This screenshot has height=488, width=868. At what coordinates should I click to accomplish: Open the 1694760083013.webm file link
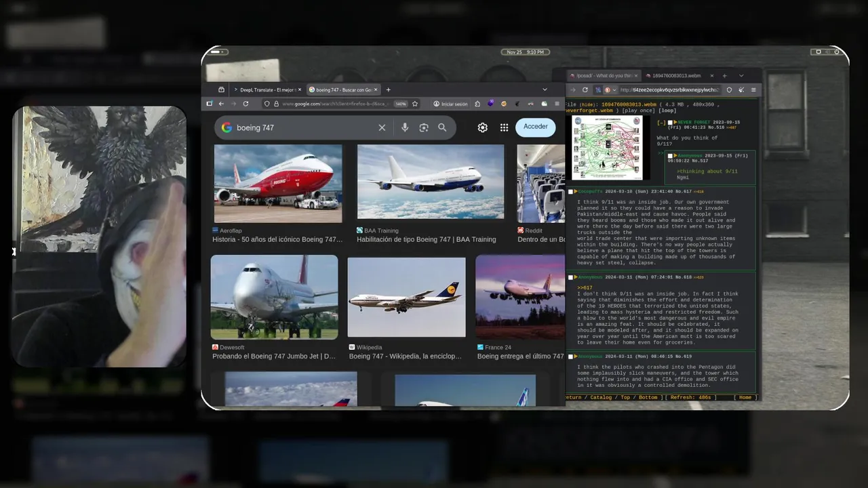629,104
